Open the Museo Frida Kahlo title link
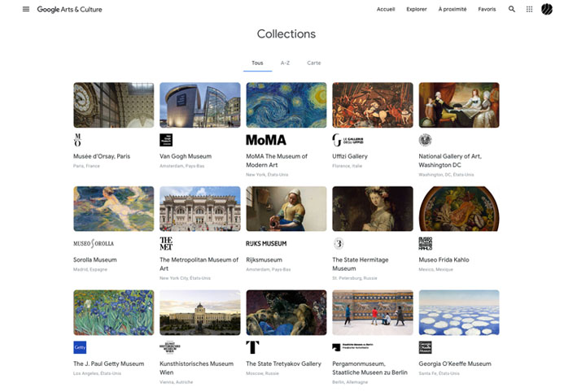Image resolution: width=577 pixels, height=392 pixels. pyautogui.click(x=444, y=259)
